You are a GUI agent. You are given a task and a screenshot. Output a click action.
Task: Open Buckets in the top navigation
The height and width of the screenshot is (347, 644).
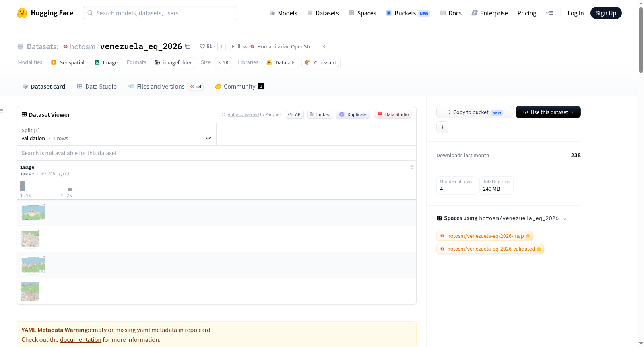[408, 13]
